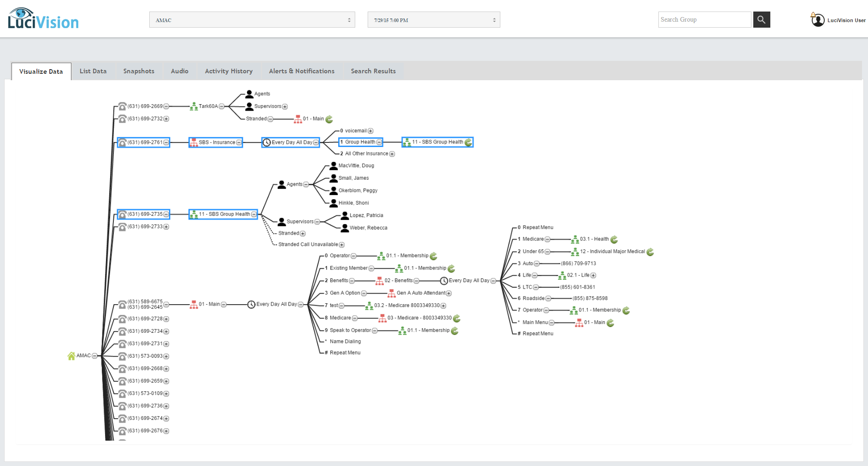Collapse the Tark60A node

coord(222,106)
